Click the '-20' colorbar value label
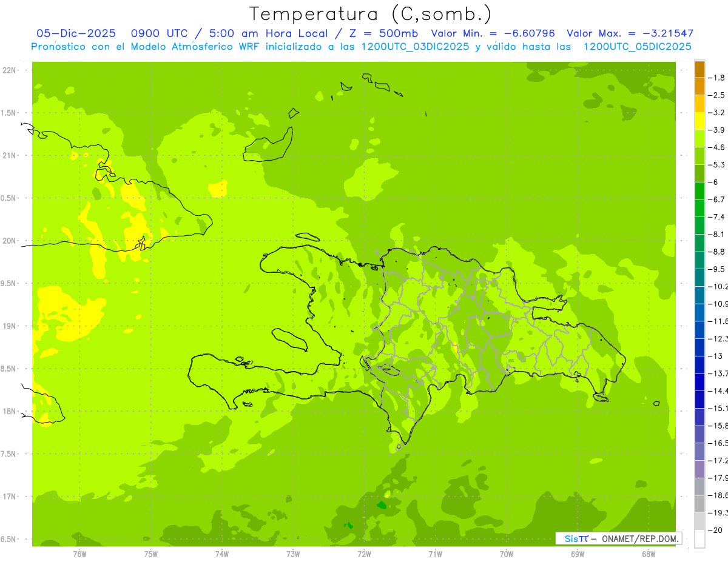Viewport: 728px width, 562px height. [716, 530]
